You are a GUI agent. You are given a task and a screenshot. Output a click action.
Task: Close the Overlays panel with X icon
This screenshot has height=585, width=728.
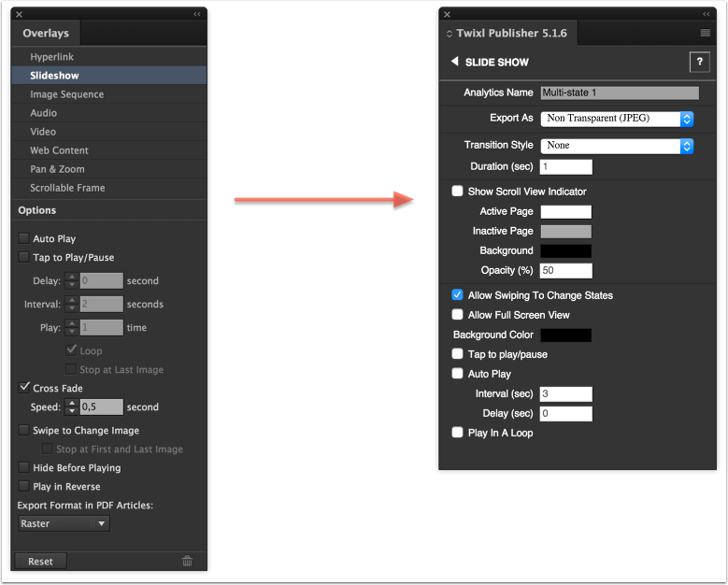tap(19, 14)
